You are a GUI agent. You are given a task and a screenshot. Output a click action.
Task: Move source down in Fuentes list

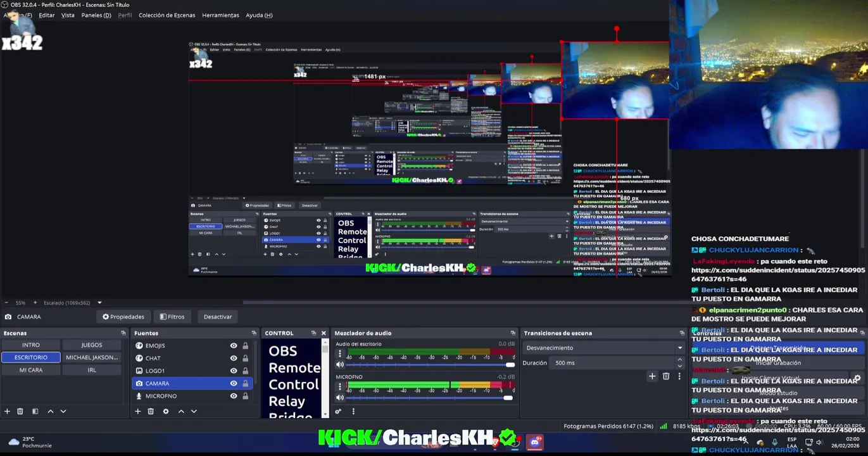(194, 411)
